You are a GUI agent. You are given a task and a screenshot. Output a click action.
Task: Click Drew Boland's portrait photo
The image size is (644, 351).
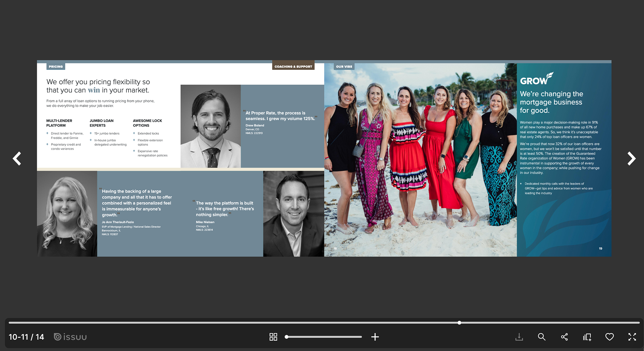coord(211,126)
